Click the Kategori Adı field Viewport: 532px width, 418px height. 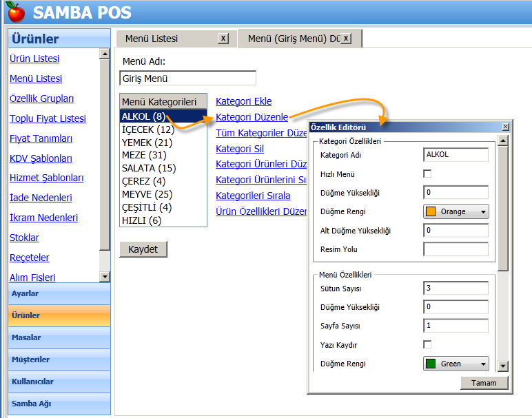(x=456, y=154)
